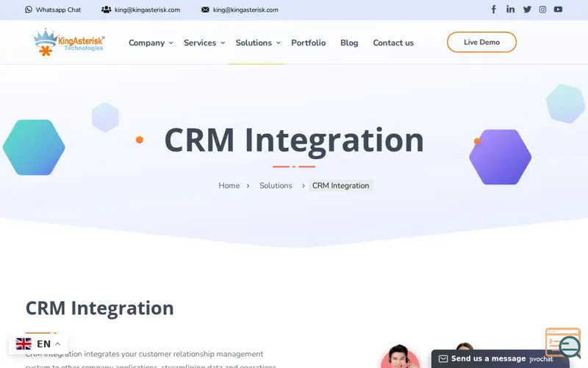The image size is (588, 368).
Task: Expand the Company dropdown chevron
Action: click(171, 43)
